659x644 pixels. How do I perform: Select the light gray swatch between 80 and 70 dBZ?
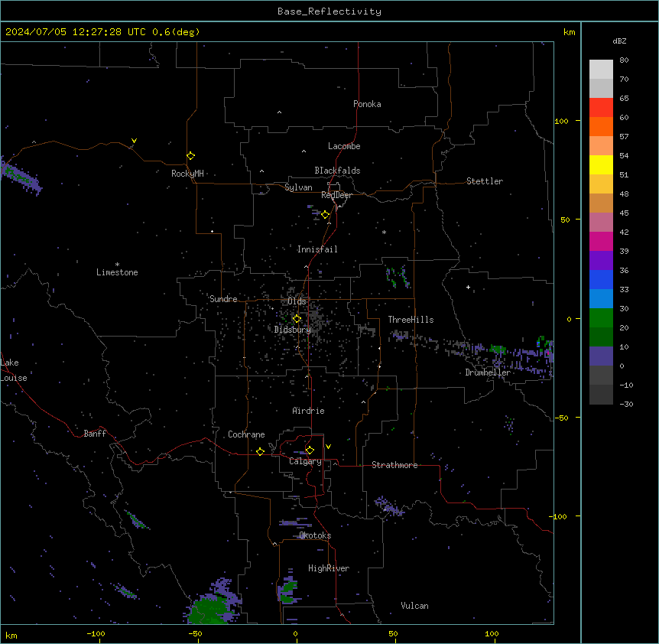[601, 70]
